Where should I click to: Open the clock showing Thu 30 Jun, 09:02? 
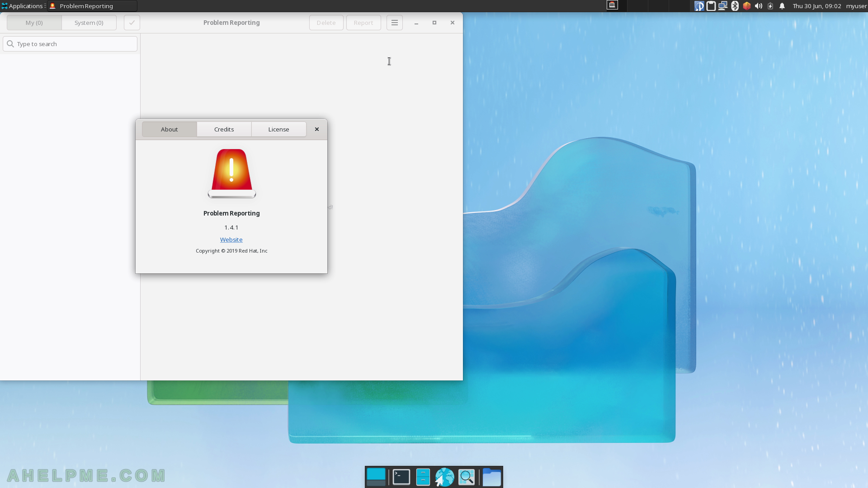click(817, 6)
